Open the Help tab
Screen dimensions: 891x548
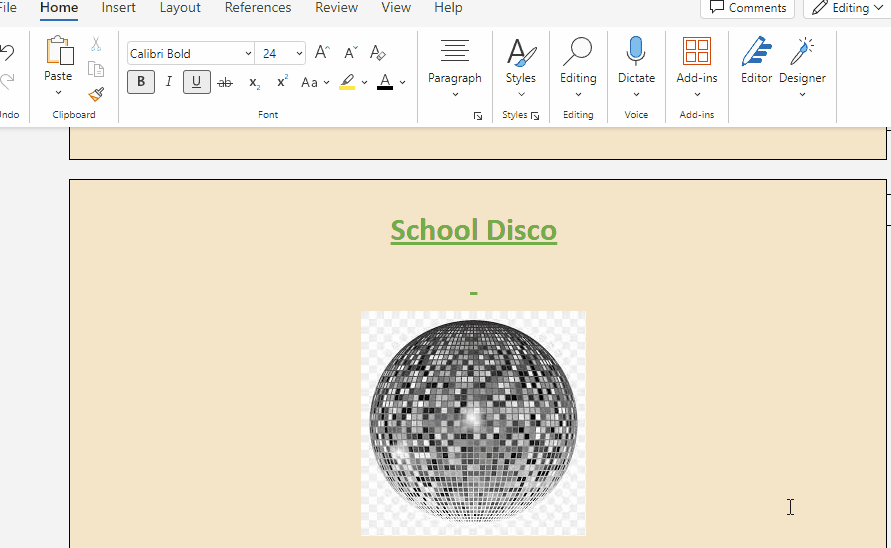(448, 8)
